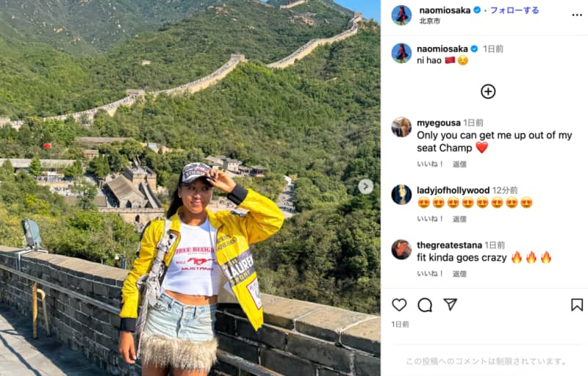This screenshot has height=376, width=588.
Task: View myegousa profile avatar
Action: click(401, 127)
